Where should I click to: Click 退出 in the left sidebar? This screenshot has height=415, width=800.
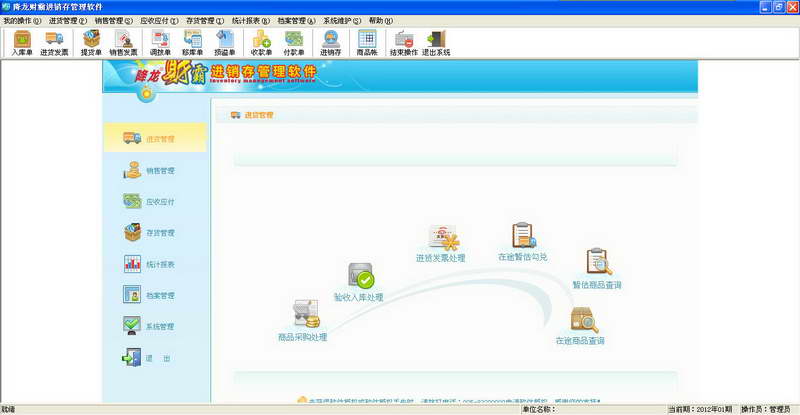tap(155, 357)
